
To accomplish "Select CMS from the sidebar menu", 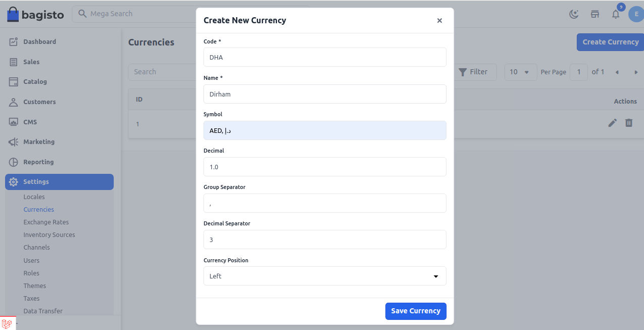I will pos(30,122).
